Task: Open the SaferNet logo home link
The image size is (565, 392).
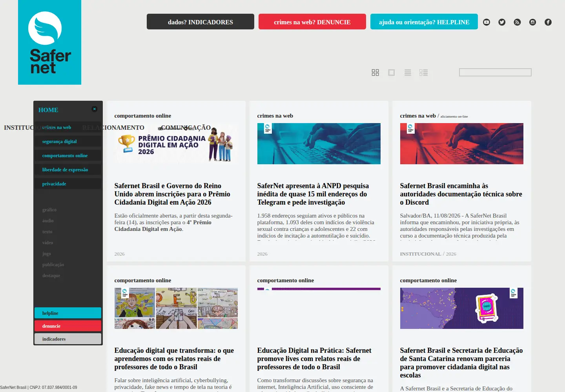Action: (49, 42)
